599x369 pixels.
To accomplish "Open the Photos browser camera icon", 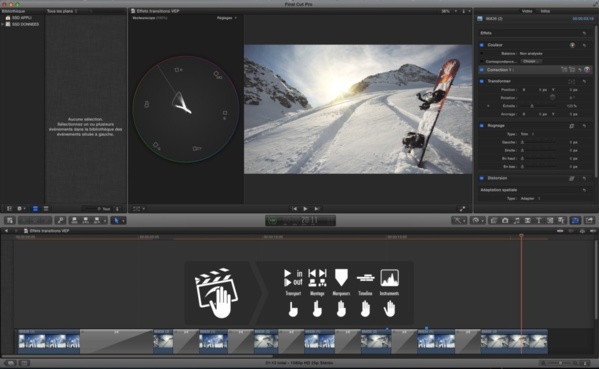I will tap(505, 220).
